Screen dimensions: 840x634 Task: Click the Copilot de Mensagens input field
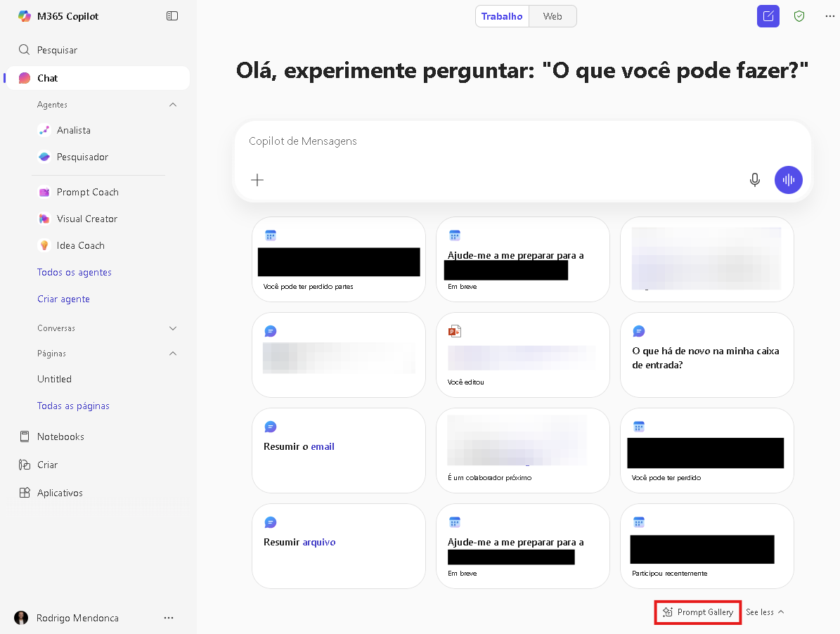coord(492,141)
